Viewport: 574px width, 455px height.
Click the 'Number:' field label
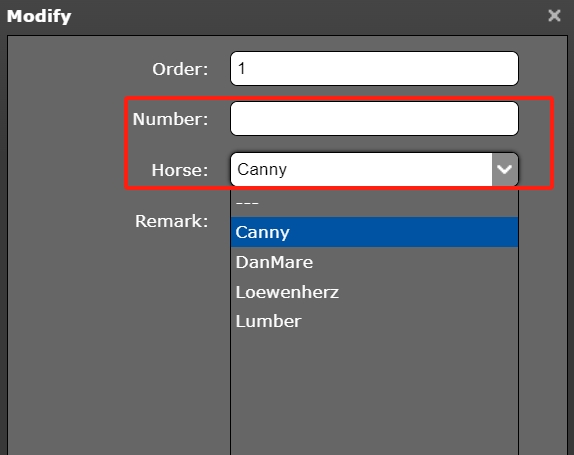(170, 119)
